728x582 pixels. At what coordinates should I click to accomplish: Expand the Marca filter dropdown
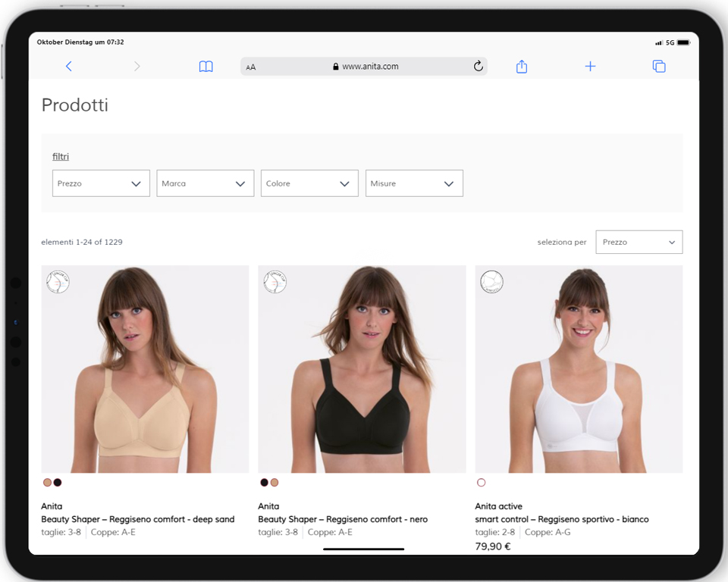pos(206,183)
